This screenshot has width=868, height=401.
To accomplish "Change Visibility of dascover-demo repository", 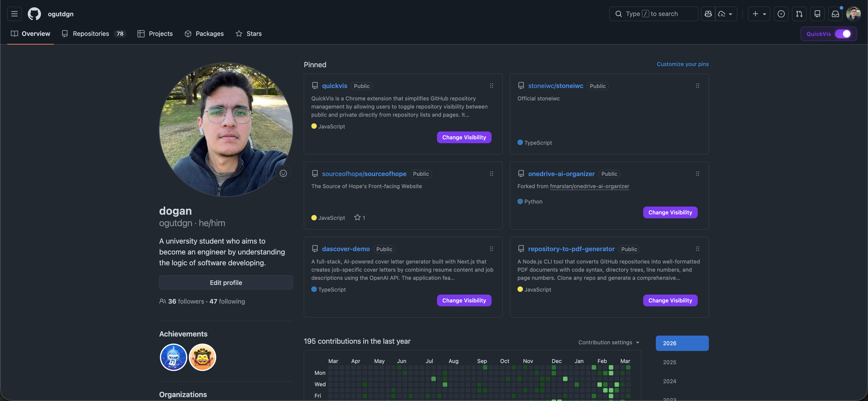I will 464,300.
